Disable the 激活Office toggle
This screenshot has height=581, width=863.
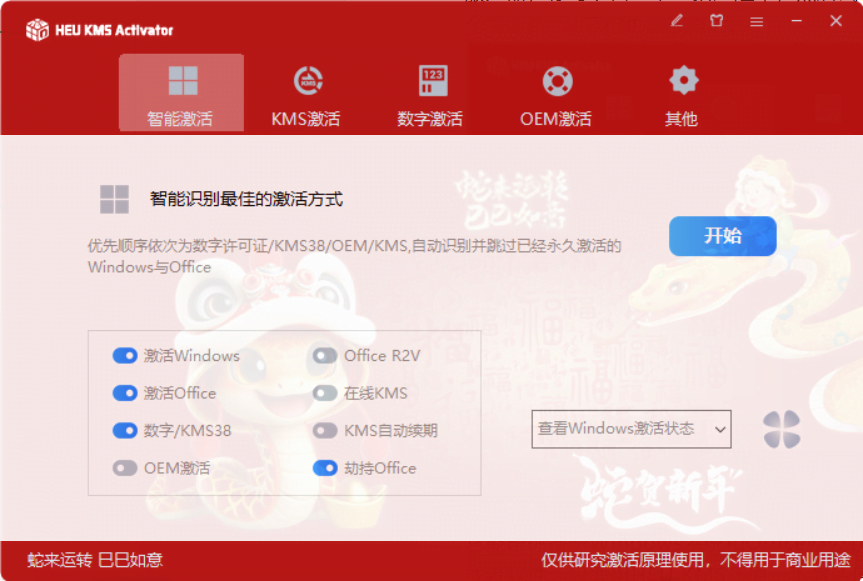[125, 393]
